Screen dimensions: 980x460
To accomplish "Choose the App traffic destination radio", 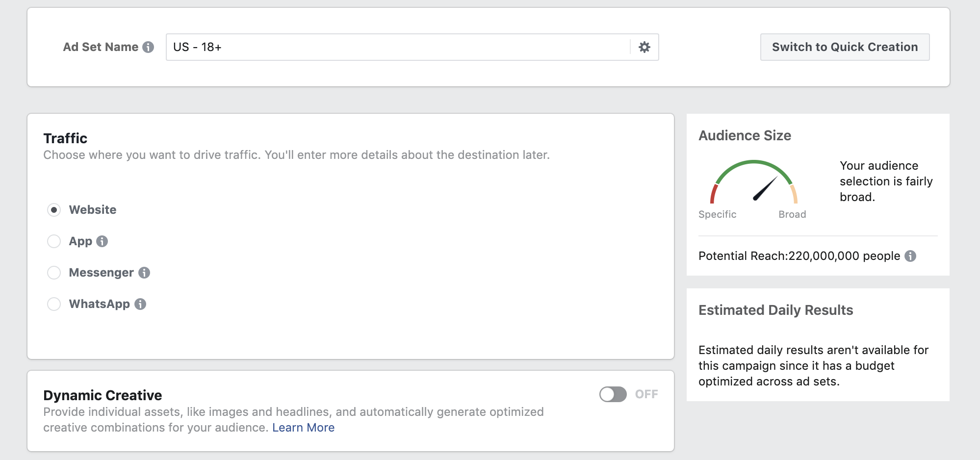I will point(54,241).
